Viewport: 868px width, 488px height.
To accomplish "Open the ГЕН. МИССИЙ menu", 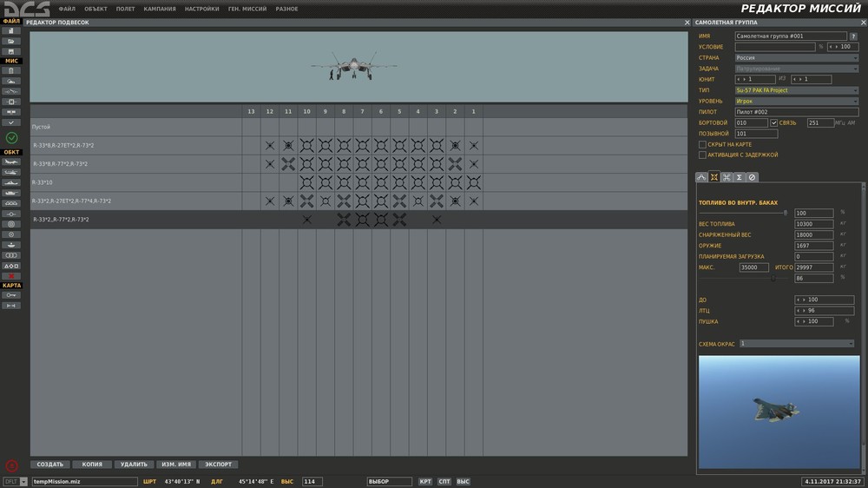I will (247, 9).
